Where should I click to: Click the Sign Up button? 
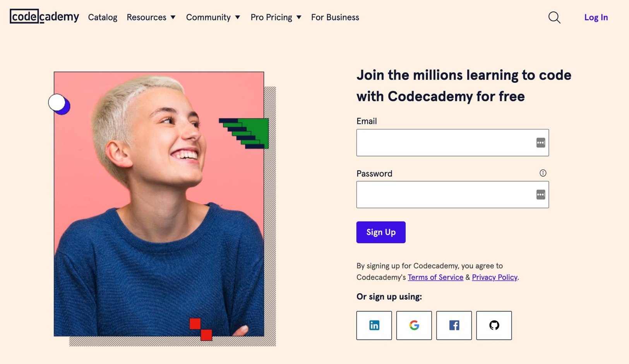coord(380,232)
